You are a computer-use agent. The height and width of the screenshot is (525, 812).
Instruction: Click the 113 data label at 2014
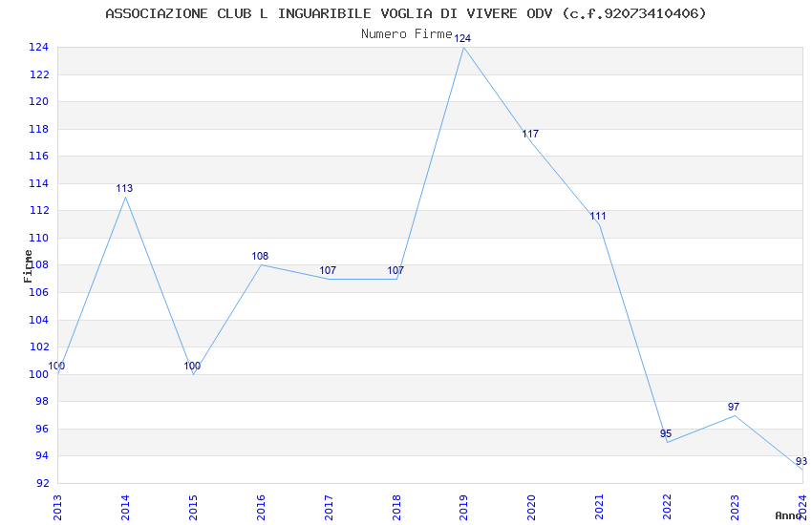point(124,188)
